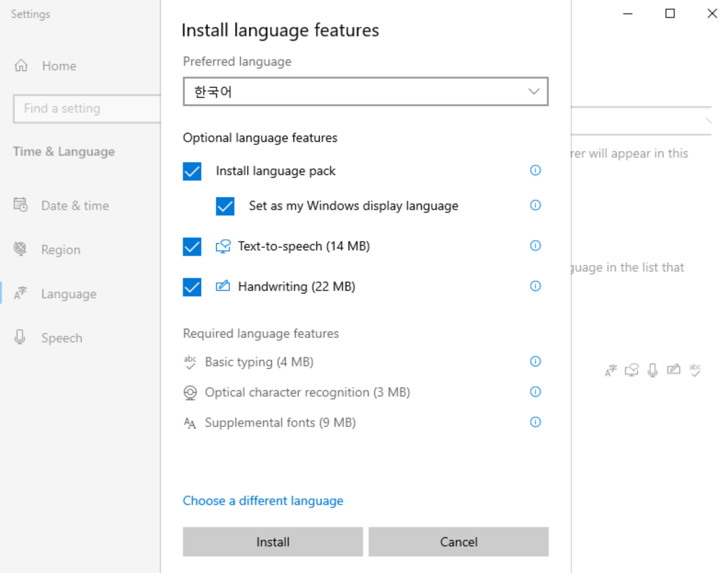
Task: Click background speech recognition microphone icon
Action: click(x=653, y=370)
